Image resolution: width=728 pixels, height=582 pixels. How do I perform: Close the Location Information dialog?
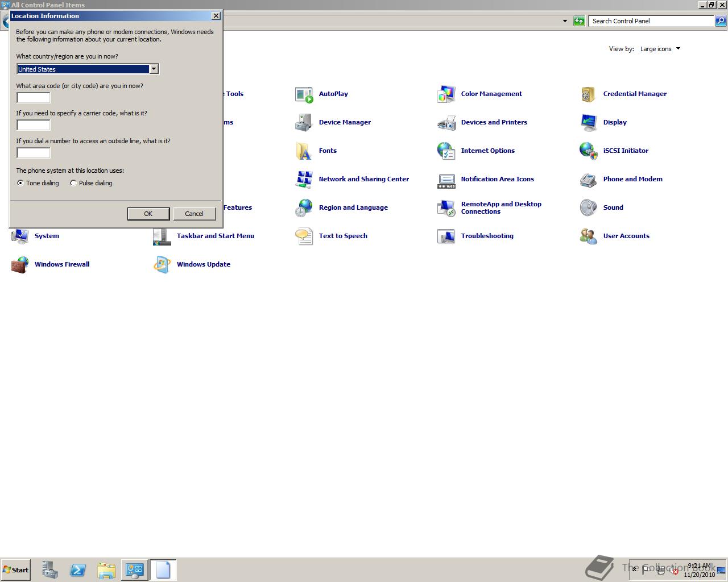tap(216, 16)
